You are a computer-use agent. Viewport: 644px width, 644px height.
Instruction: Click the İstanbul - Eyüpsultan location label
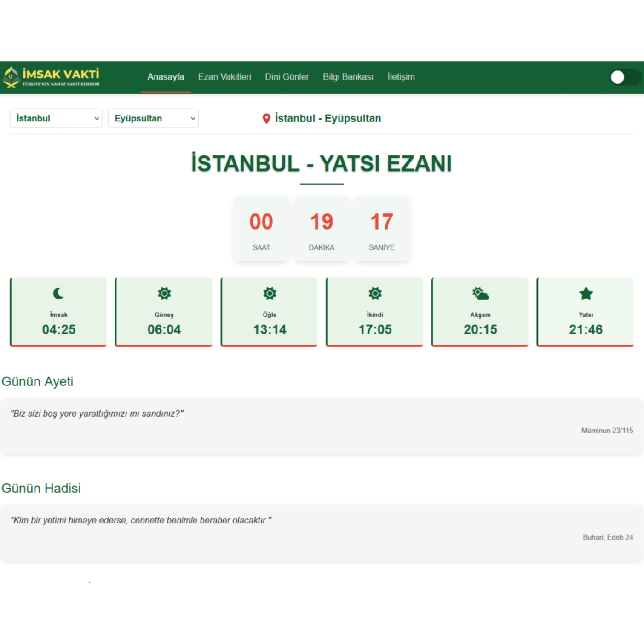pos(328,118)
